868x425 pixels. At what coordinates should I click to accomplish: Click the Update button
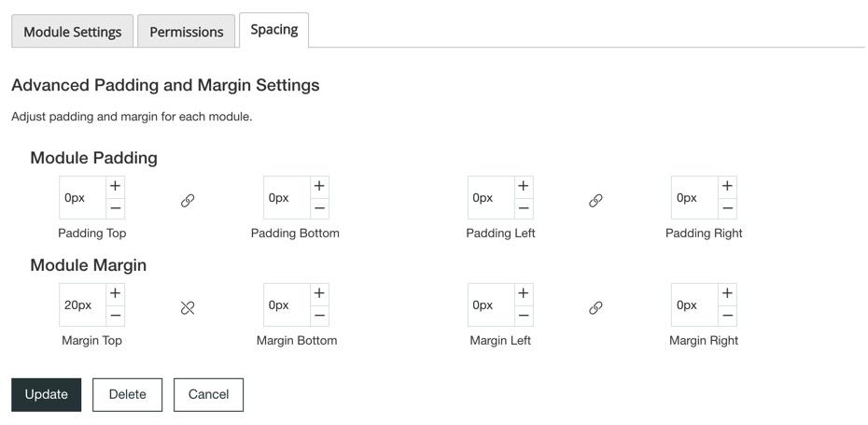pos(47,394)
